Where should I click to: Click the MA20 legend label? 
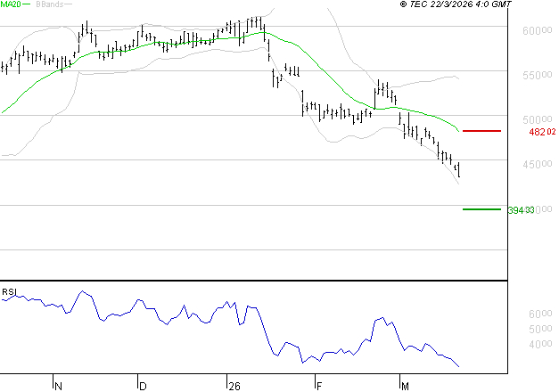click(x=11, y=4)
